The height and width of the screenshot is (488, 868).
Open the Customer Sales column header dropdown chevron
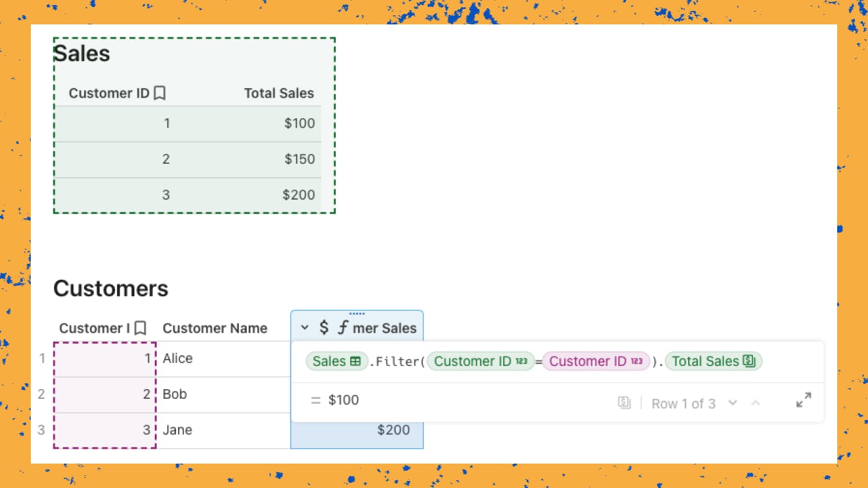[305, 327]
